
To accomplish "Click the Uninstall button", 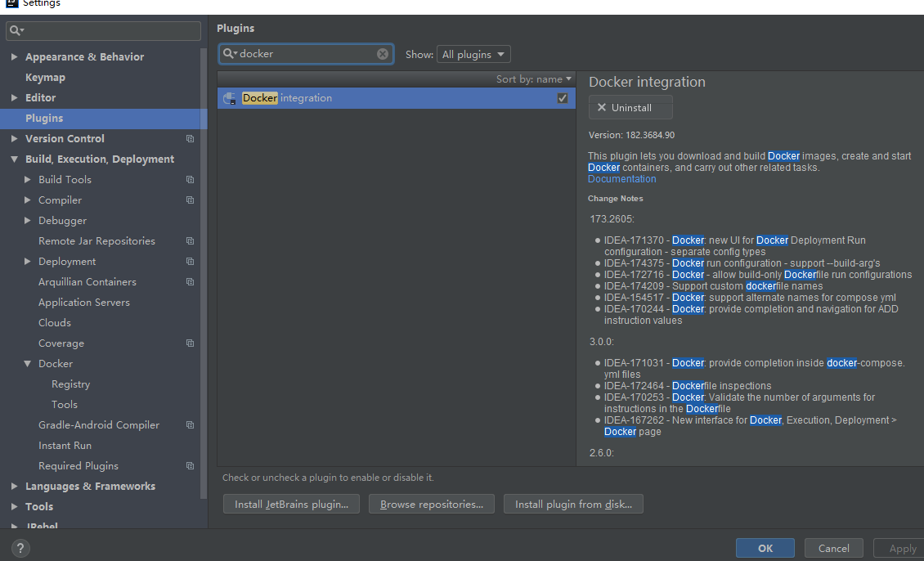I will 630,108.
